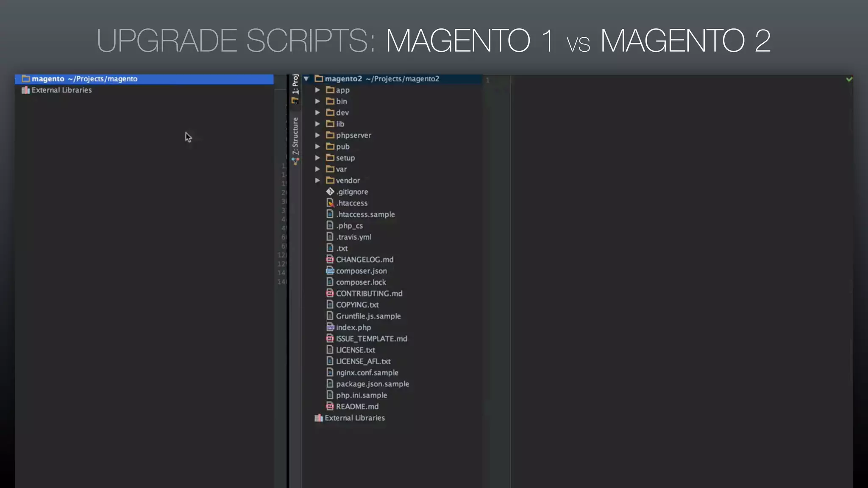Click the composer.lock file icon
The width and height of the screenshot is (868, 488).
330,282
